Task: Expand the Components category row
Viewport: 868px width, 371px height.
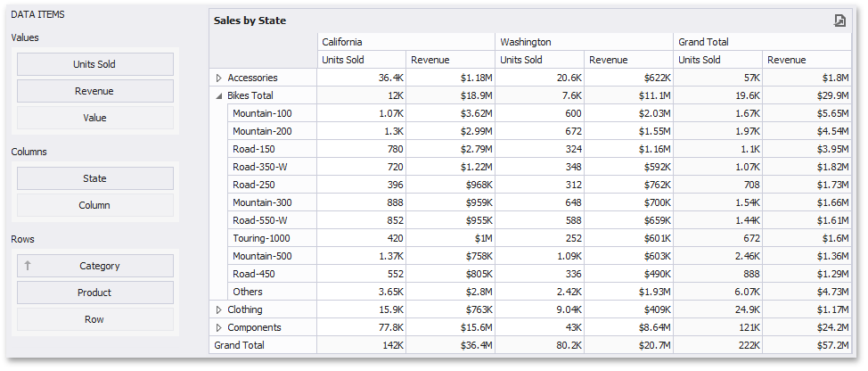Action: [219, 327]
